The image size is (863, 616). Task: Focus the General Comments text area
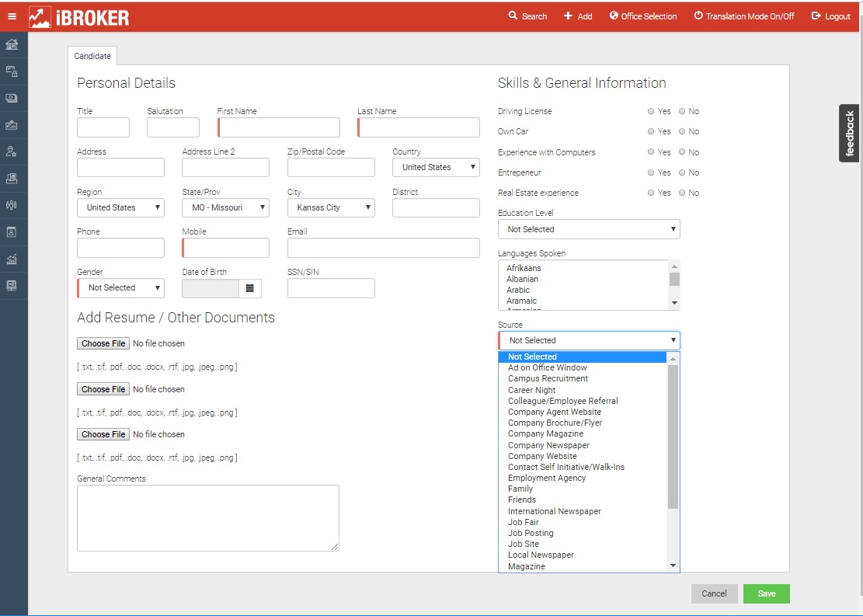pyautogui.click(x=208, y=518)
